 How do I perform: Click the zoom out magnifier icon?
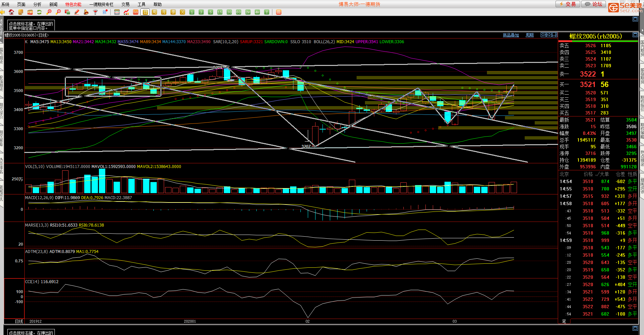pos(58,12)
